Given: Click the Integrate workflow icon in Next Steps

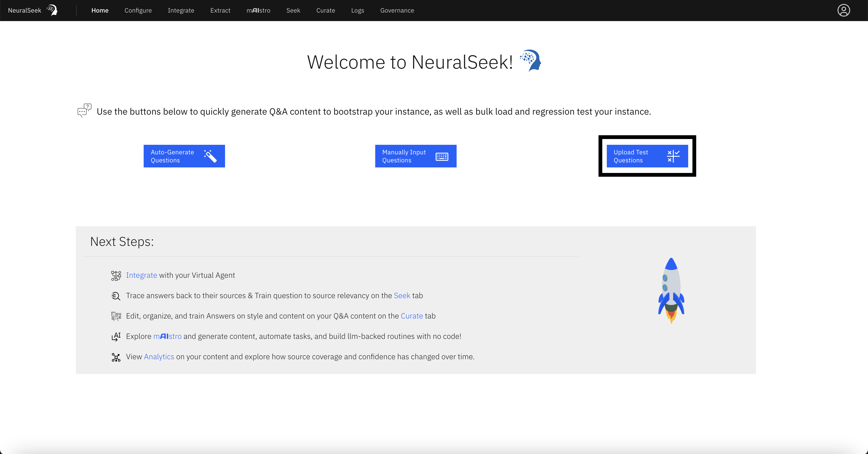Looking at the screenshot, I should (x=116, y=276).
